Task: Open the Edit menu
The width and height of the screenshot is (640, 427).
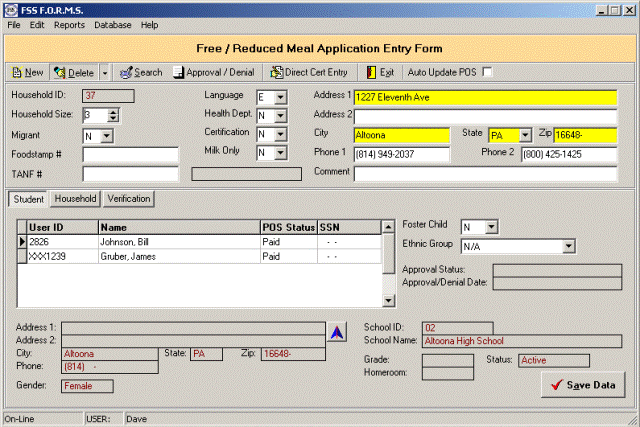Action: click(37, 25)
